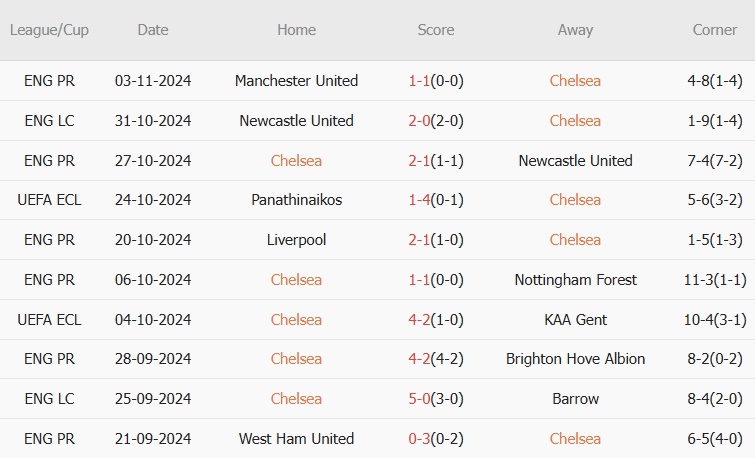Click the 11-3(1-1) corner stat
This screenshot has width=755, height=458.
(715, 280)
